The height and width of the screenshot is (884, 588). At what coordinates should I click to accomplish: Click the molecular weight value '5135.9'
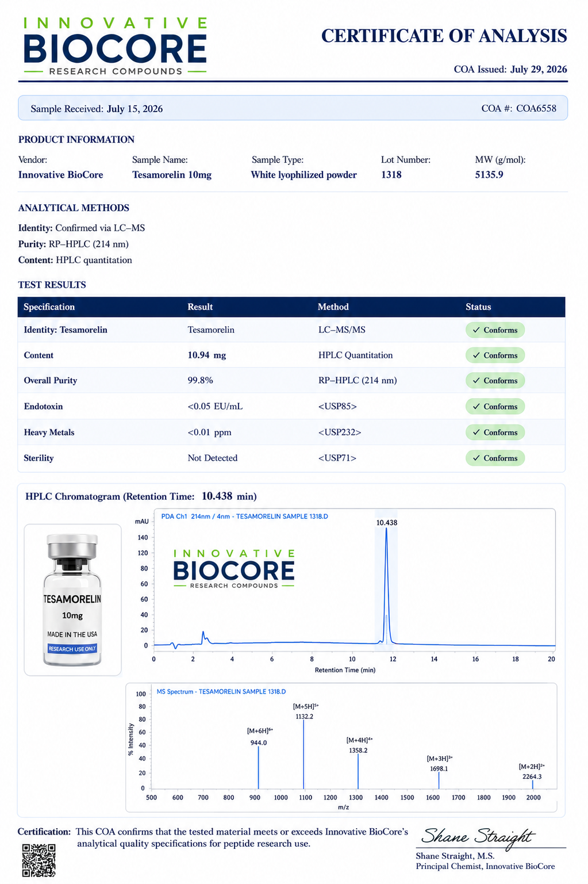[489, 175]
